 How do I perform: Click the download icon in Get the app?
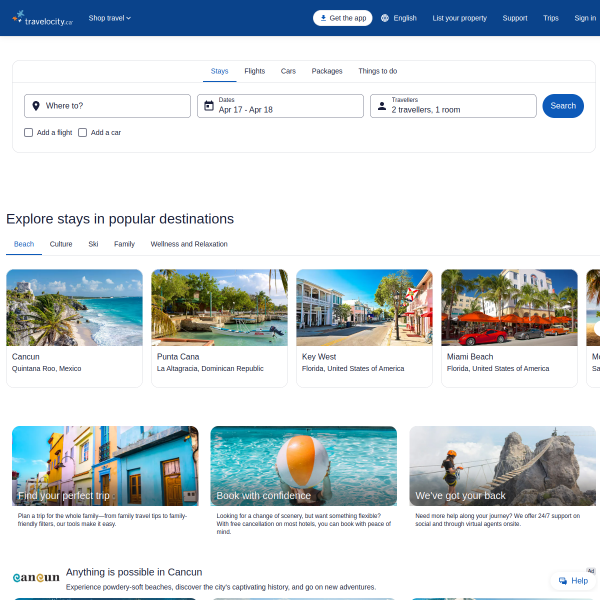323,18
